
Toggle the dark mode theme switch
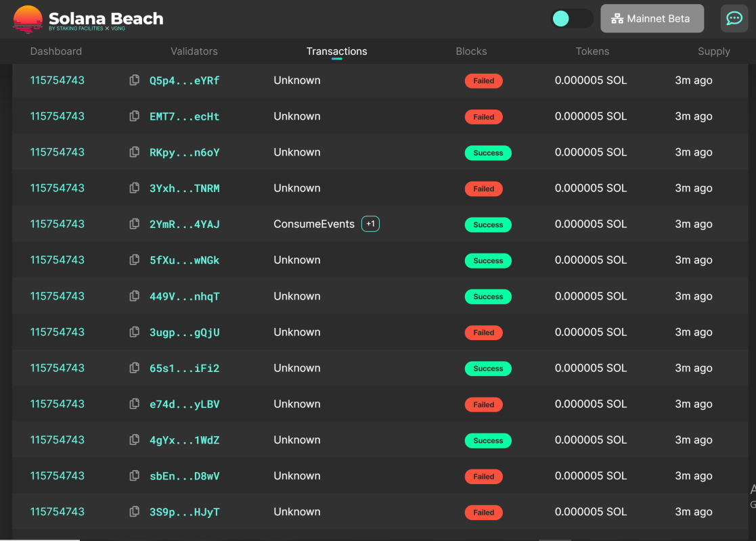point(572,18)
